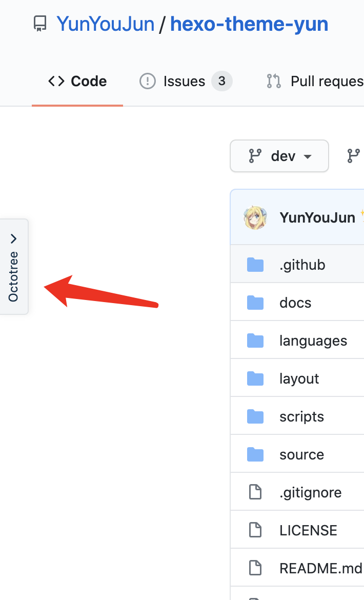Click the bookmark/repo icon next to repository name
Image resolution: width=364 pixels, height=600 pixels.
(x=39, y=23)
